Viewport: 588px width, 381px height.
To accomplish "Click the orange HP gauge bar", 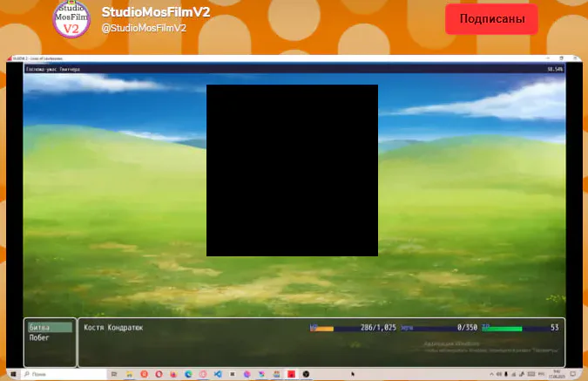I will pos(321,329).
